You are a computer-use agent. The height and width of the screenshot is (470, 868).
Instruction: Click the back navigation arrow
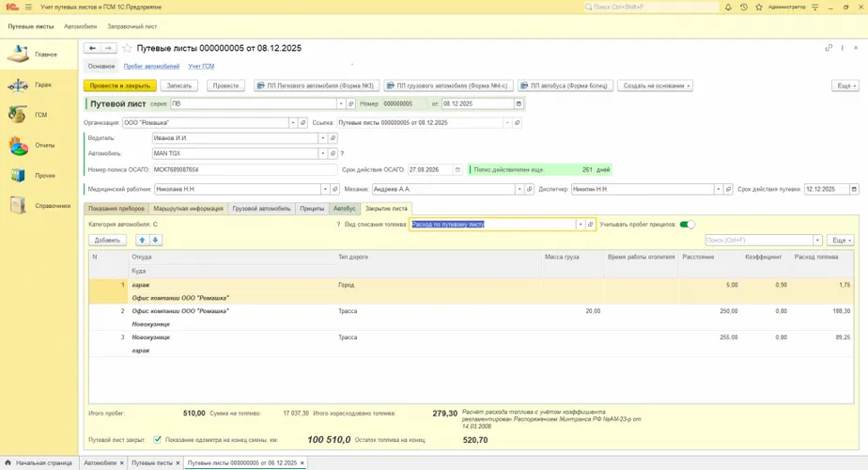tap(92, 48)
